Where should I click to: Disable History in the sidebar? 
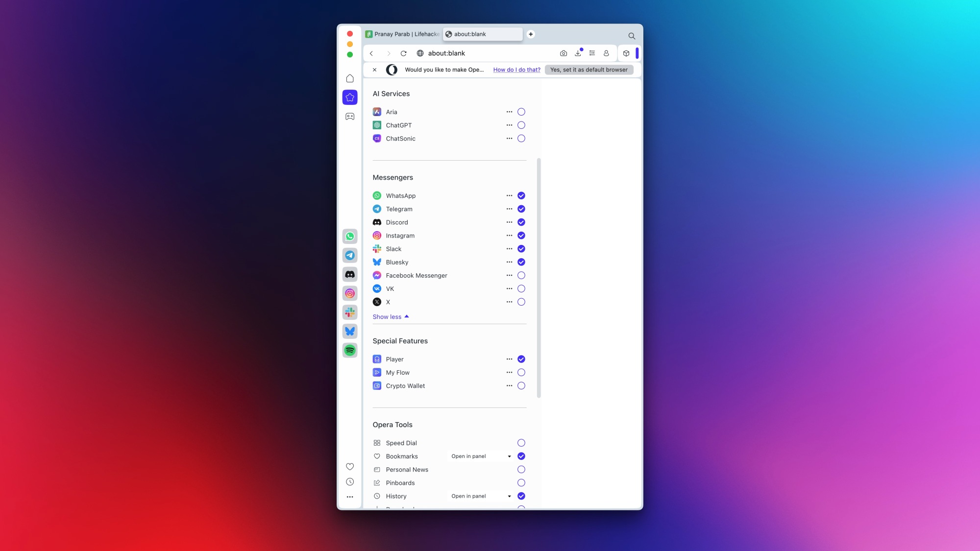[x=521, y=496]
